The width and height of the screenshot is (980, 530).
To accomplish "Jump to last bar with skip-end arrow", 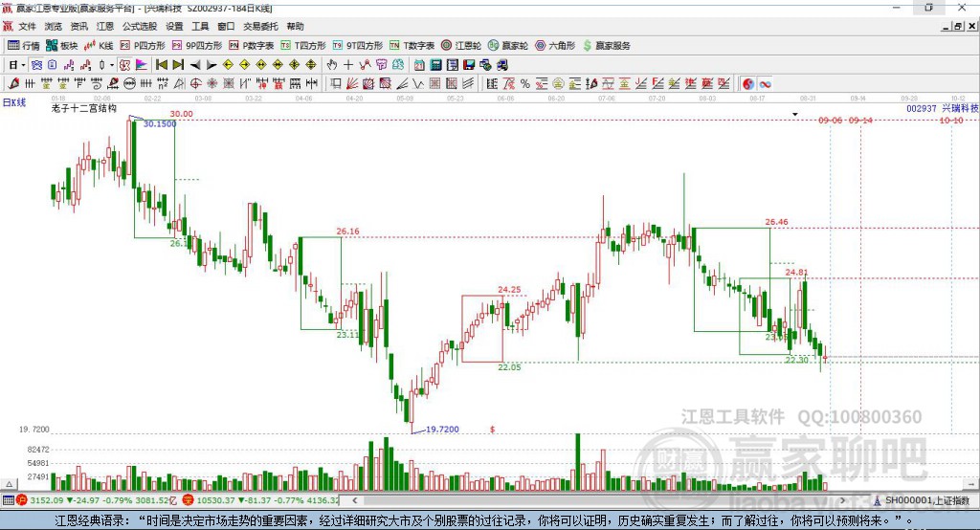I will point(178,64).
